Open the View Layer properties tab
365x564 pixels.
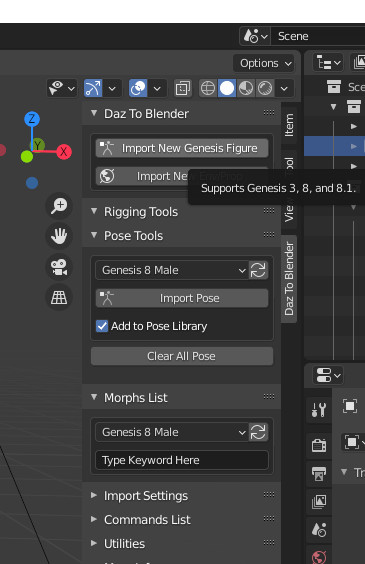pyautogui.click(x=319, y=501)
